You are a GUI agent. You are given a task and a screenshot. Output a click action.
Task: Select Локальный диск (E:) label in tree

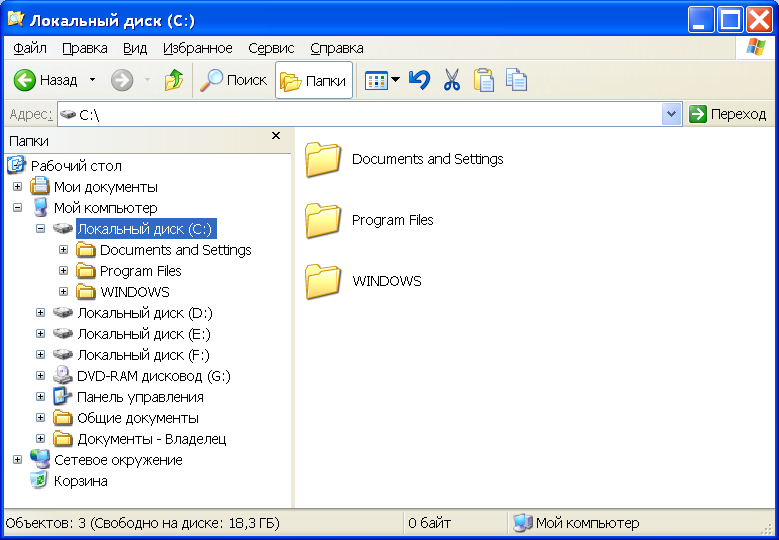144,334
